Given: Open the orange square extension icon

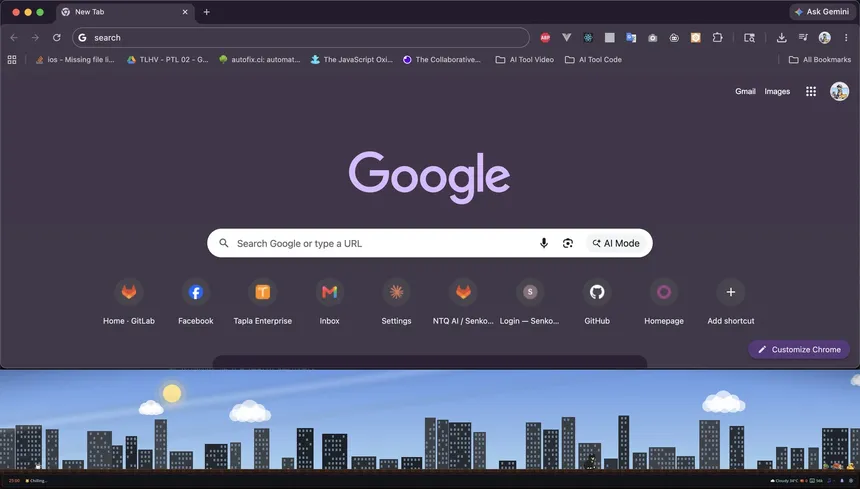Looking at the screenshot, I should point(695,37).
